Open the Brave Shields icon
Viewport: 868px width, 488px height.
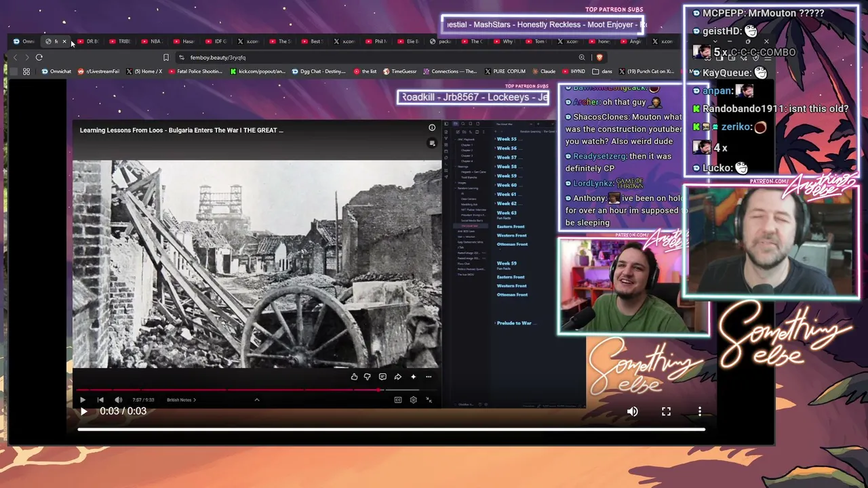[x=599, y=58]
